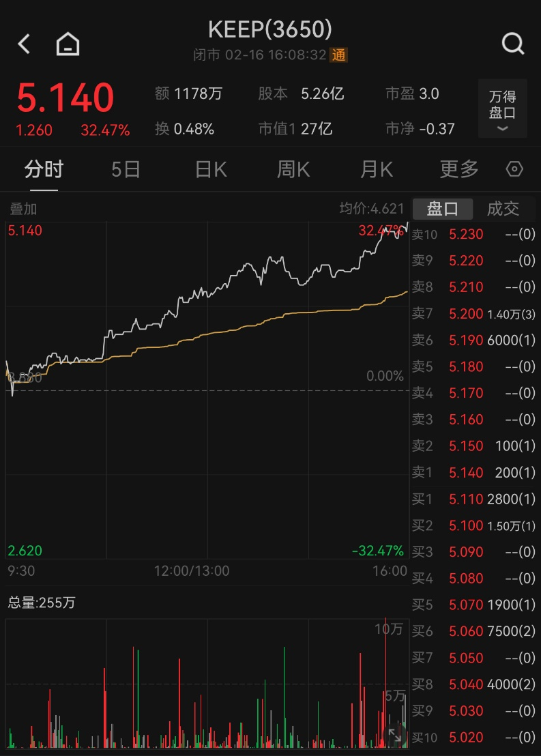Switch to the 周K tab
The height and width of the screenshot is (756, 541).
coord(293,170)
